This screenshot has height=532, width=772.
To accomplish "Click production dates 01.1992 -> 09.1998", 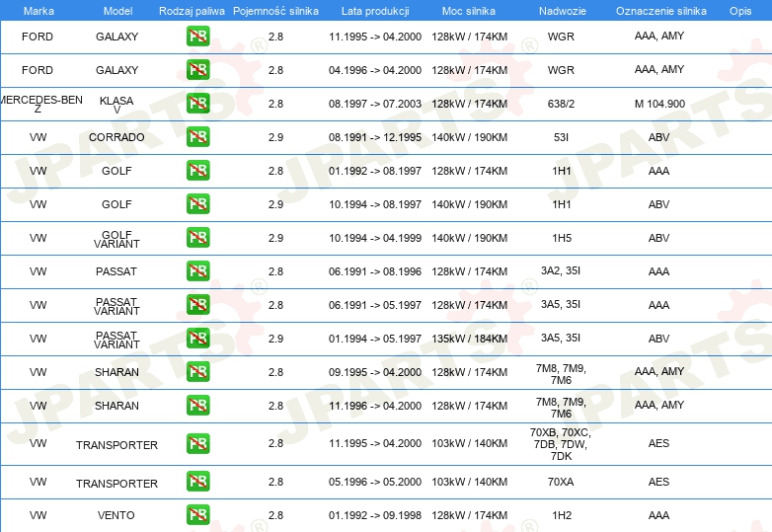I will coord(375,515).
